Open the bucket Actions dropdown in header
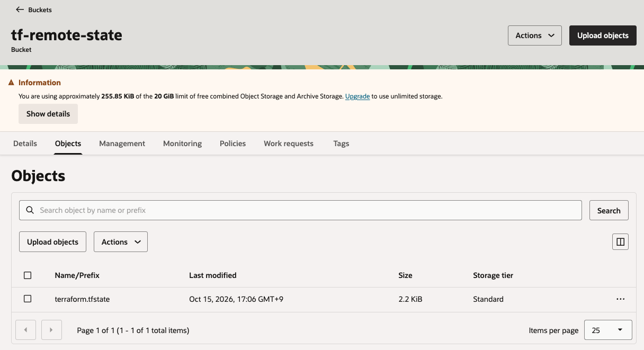 click(x=535, y=35)
